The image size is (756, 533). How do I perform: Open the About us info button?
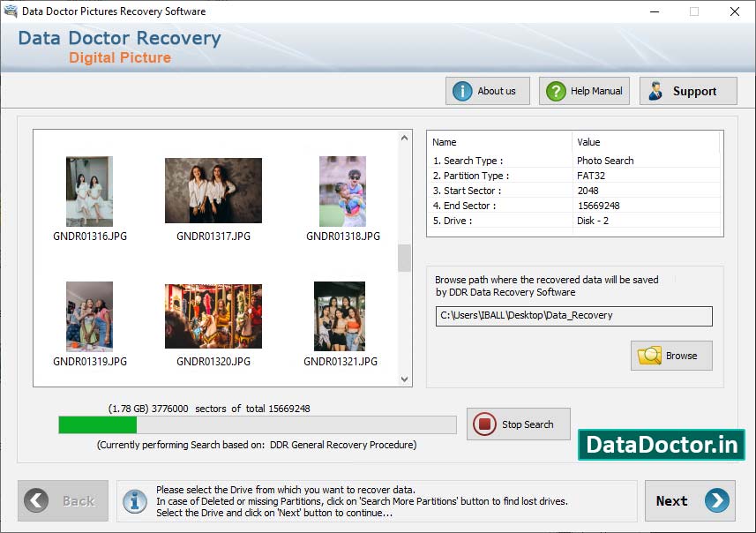point(488,91)
